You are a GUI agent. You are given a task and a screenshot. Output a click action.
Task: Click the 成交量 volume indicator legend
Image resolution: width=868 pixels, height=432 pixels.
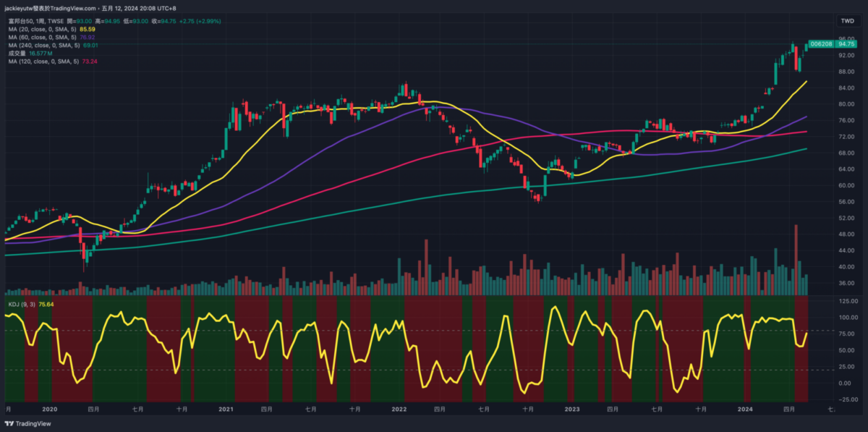[x=17, y=53]
